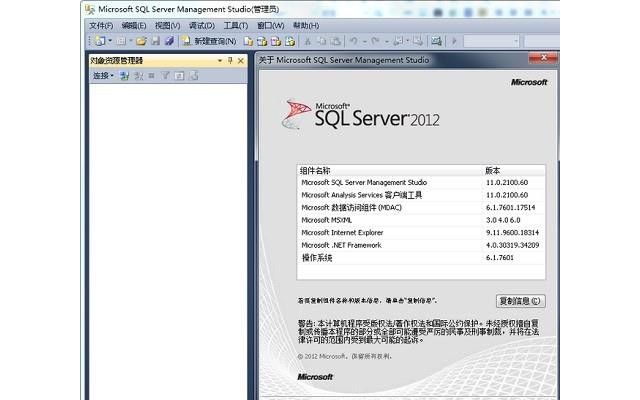Select the Microsoft .NET Framework row
640x400 pixels.
pos(421,245)
